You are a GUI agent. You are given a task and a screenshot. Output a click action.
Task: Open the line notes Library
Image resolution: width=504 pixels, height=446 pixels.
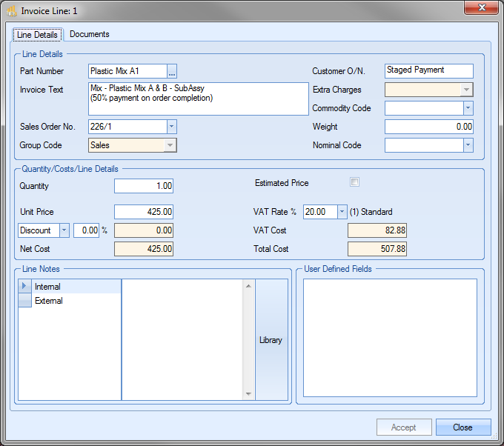tap(271, 340)
